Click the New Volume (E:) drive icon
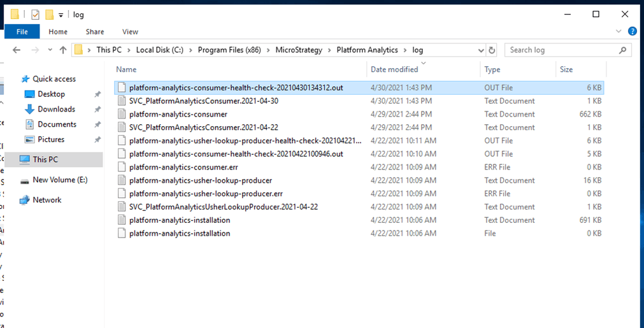The width and height of the screenshot is (644, 328). click(25, 181)
